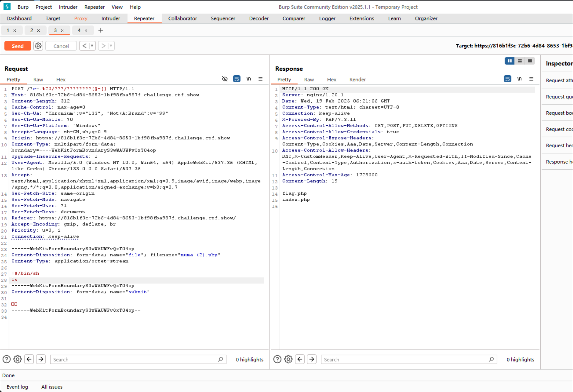Image resolution: width=573 pixels, height=392 pixels.
Task: Switch Response view to Render tab
Action: click(x=357, y=79)
